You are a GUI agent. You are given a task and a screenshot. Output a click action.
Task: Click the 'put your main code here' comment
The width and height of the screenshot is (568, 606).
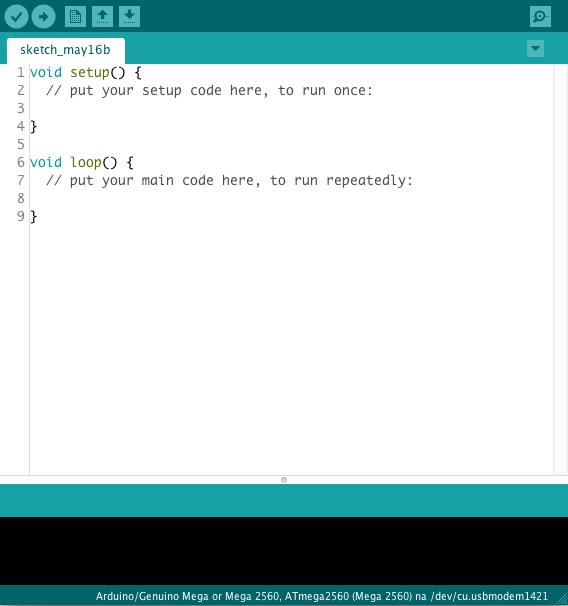[x=229, y=180]
